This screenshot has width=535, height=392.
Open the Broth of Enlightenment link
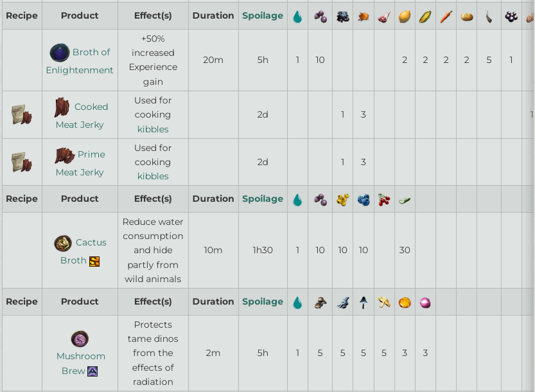coord(80,61)
